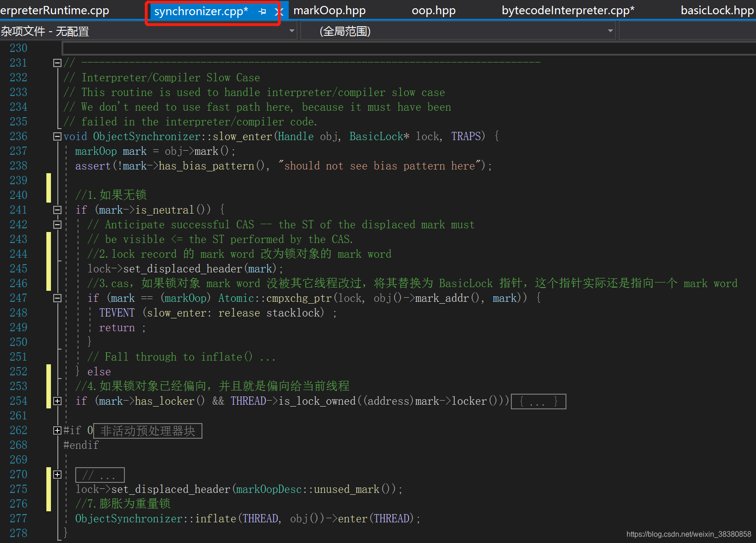This screenshot has width=756, height=543.
Task: Collapse is_neutral if block at line 241
Action: click(x=57, y=210)
